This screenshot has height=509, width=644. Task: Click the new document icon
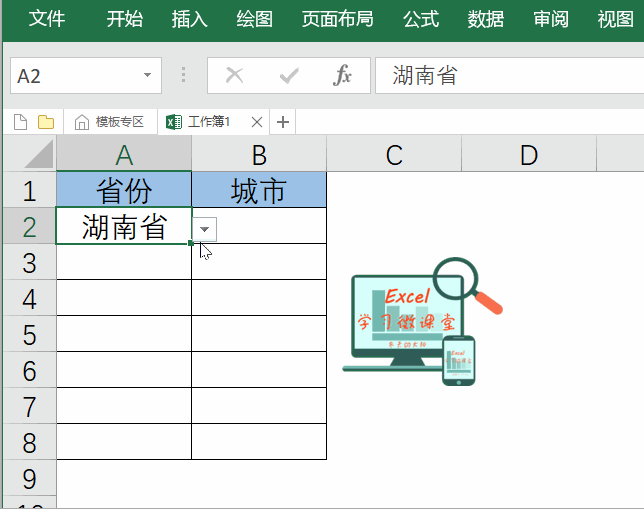[20, 122]
